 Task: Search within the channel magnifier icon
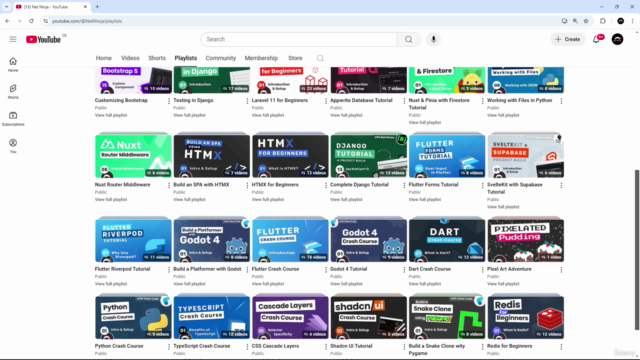320,58
